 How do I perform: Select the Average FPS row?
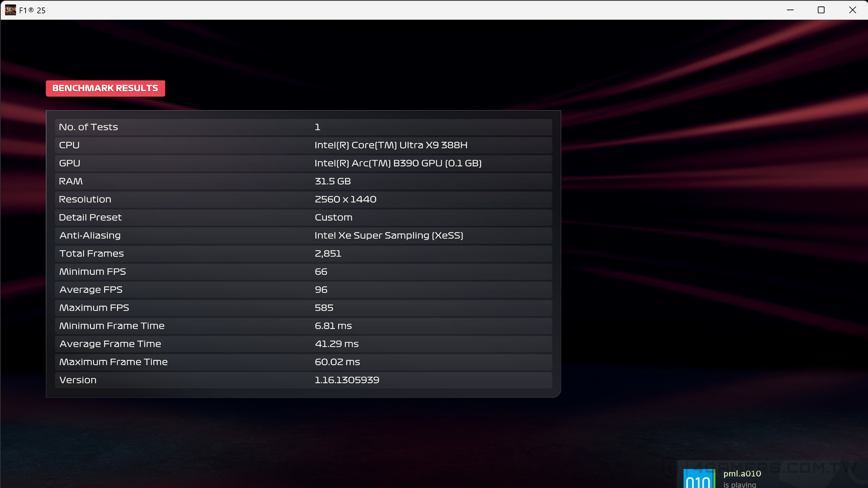pyautogui.click(x=303, y=290)
